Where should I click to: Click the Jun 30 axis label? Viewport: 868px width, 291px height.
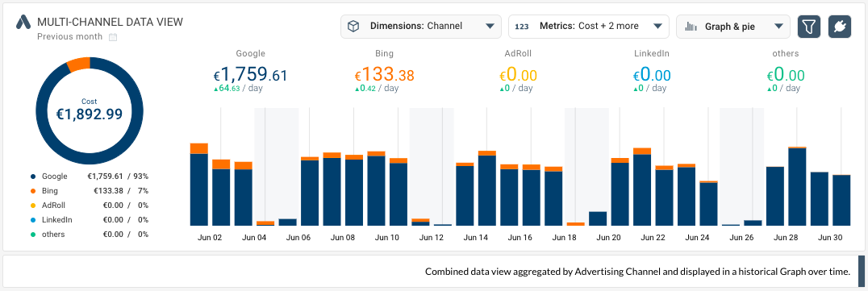pyautogui.click(x=830, y=238)
